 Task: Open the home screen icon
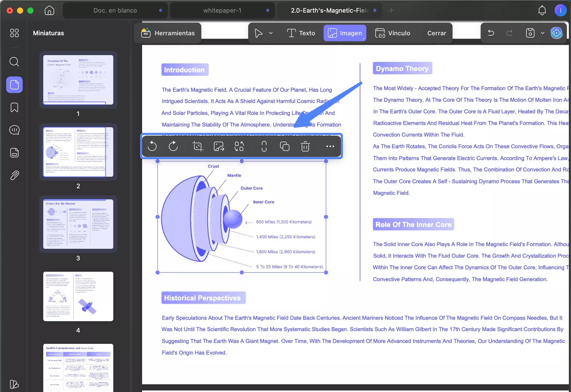[x=49, y=11]
